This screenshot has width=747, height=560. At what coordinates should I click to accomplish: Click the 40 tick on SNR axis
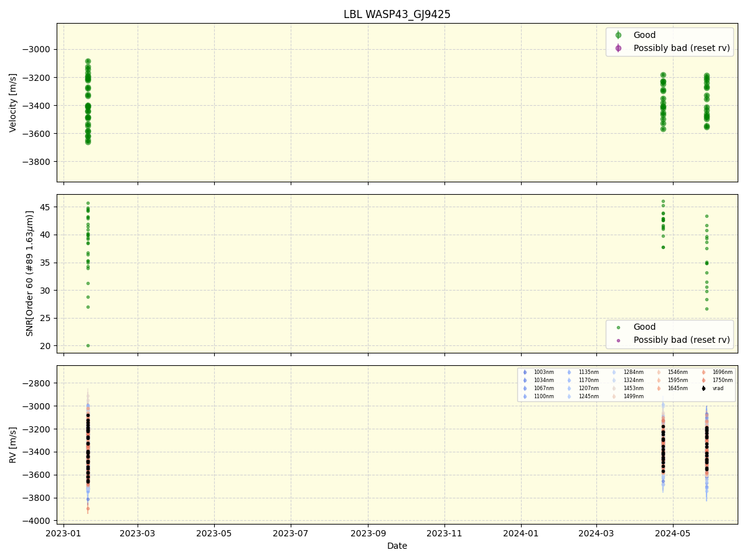(47, 235)
